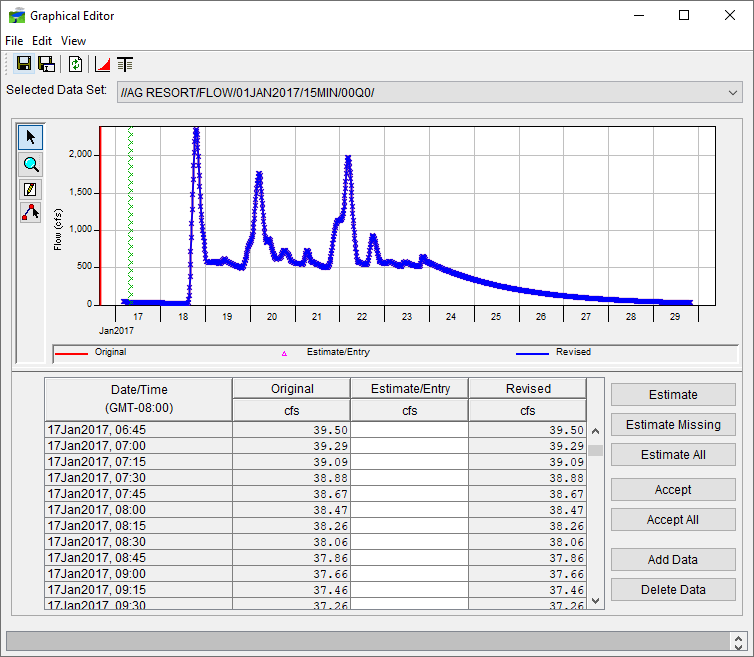Click the Save icon in toolbar
Screen dimensions: 754x657
24,63
